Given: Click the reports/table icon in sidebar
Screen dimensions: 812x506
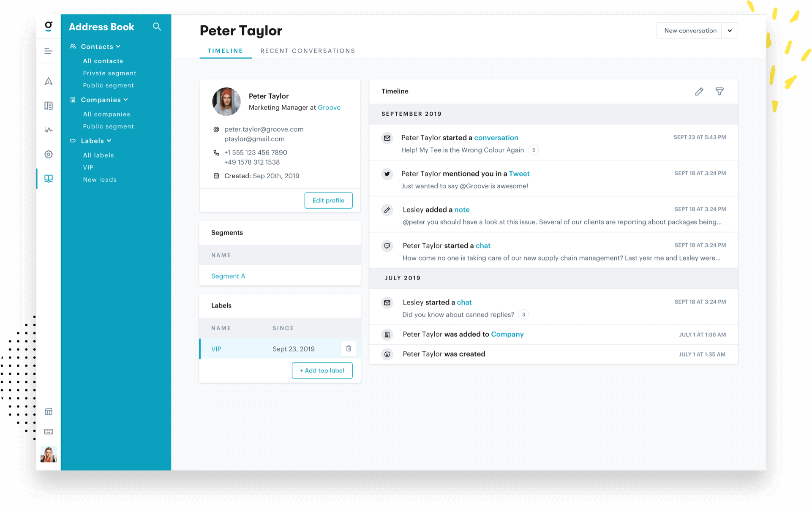Looking at the screenshot, I should click(49, 411).
